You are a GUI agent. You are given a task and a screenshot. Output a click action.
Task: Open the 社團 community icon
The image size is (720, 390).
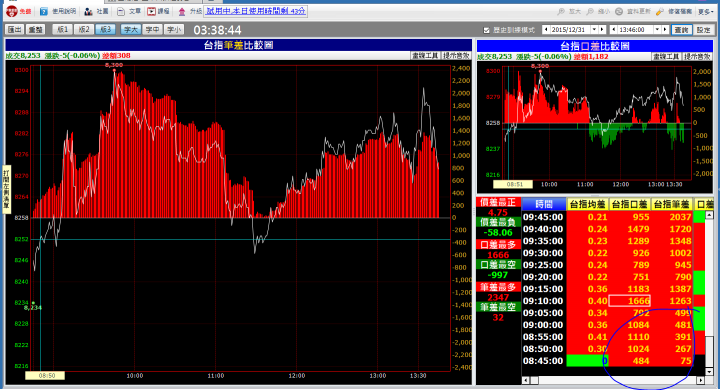point(89,11)
